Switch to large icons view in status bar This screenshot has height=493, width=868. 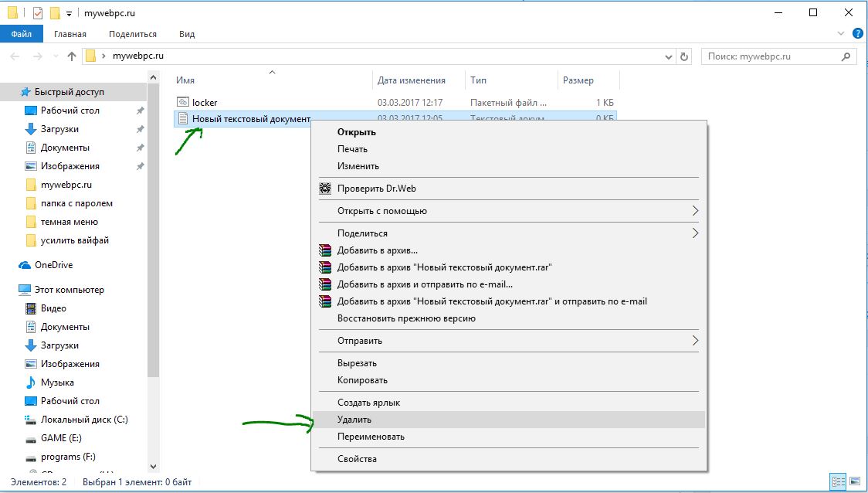(x=854, y=482)
